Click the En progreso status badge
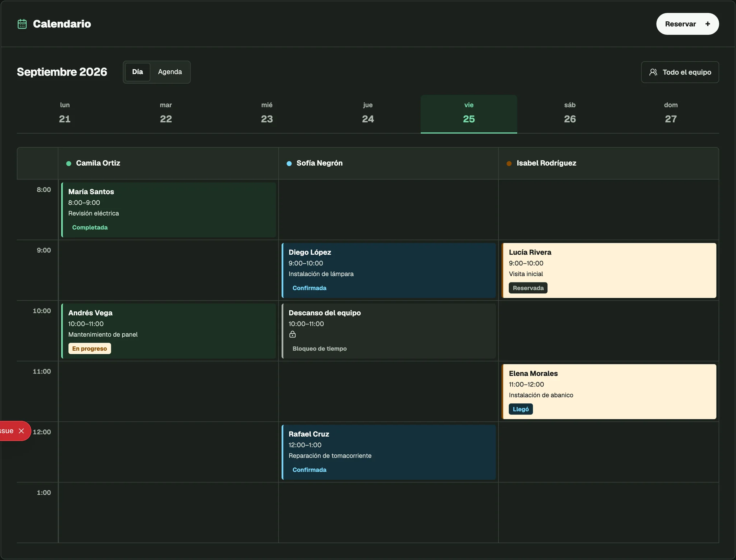The width and height of the screenshot is (736, 560). click(x=89, y=349)
